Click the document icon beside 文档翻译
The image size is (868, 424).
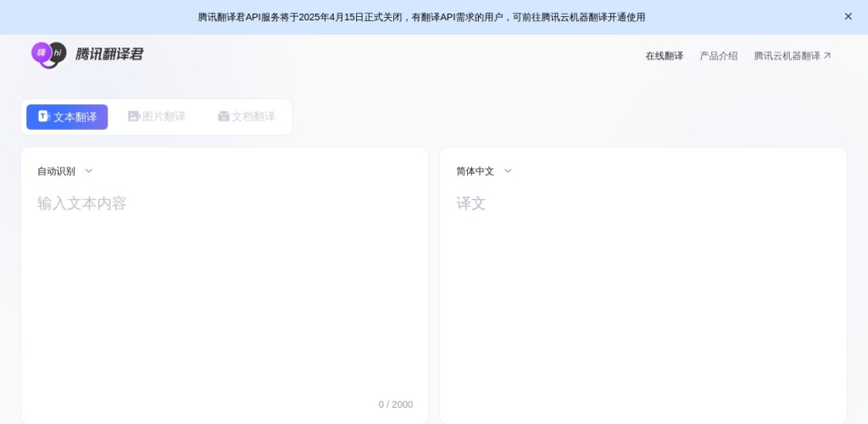[224, 116]
